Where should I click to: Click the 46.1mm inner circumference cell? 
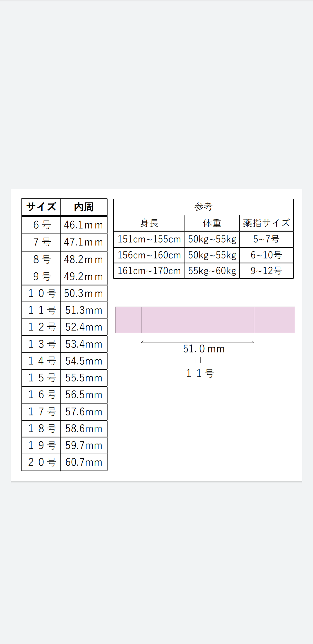(84, 225)
